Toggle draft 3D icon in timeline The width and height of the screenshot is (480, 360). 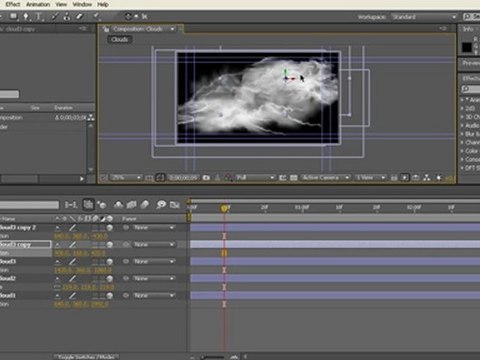102,205
